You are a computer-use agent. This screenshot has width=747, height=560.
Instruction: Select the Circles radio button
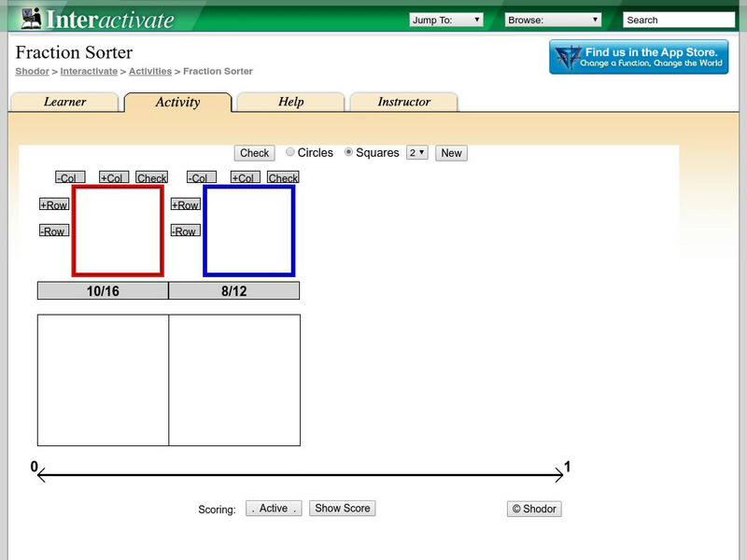coord(290,152)
